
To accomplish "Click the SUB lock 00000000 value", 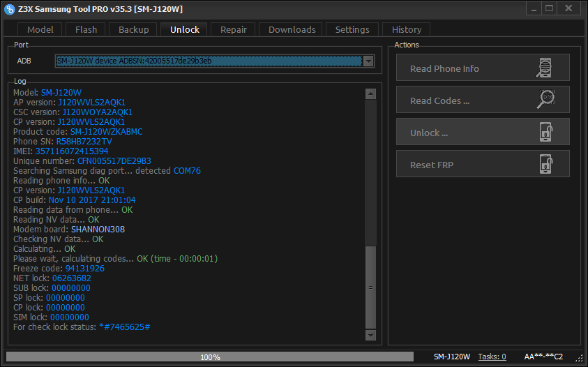I will pyautogui.click(x=71, y=288).
